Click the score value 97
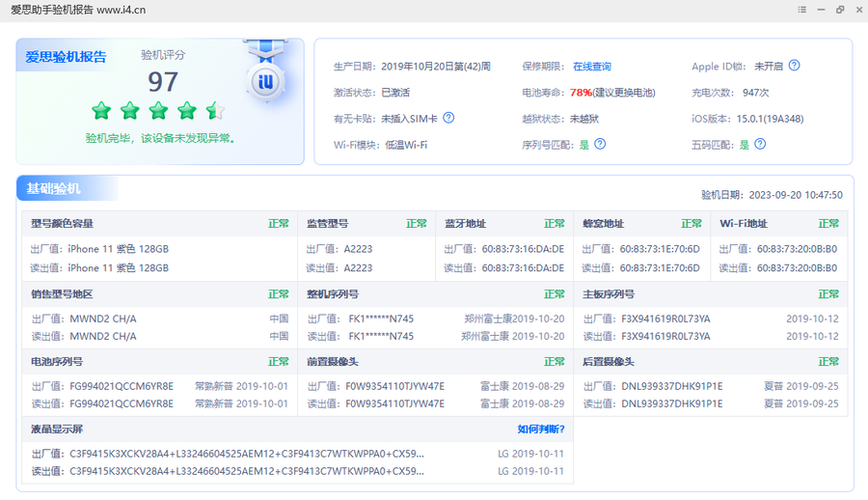Image resolution: width=868 pixels, height=500 pixels. point(163,82)
